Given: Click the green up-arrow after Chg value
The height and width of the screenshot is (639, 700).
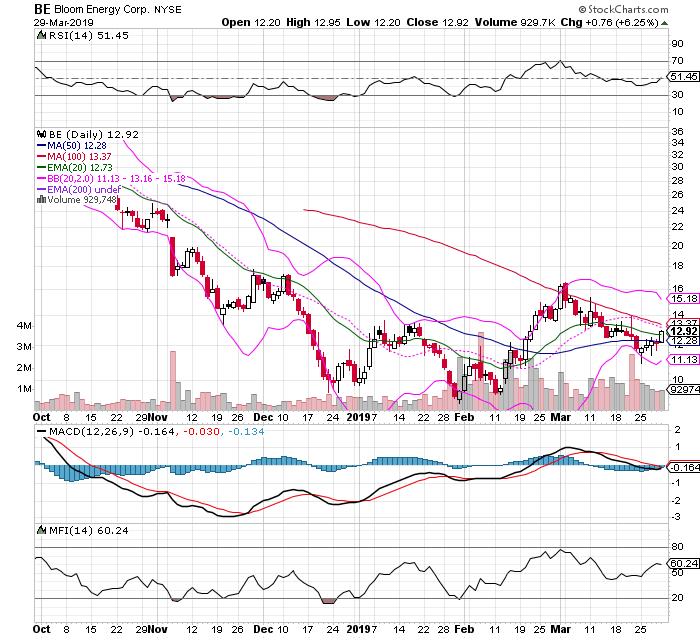Looking at the screenshot, I should tap(664, 23).
